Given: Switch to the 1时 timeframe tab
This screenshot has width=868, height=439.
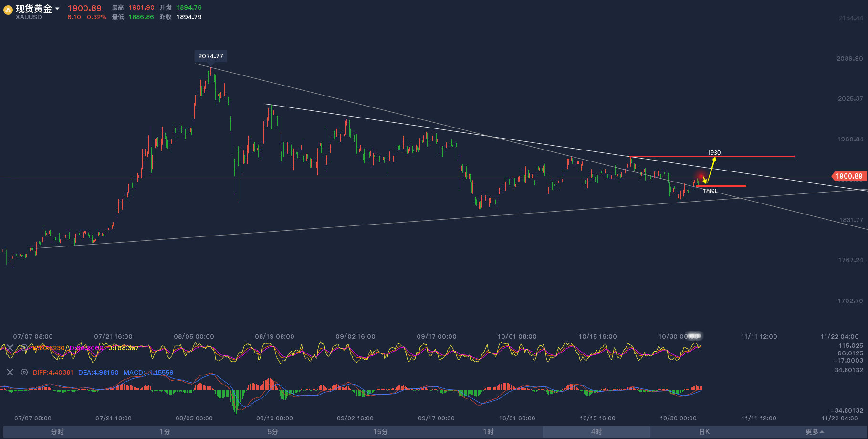Looking at the screenshot, I should (489, 432).
